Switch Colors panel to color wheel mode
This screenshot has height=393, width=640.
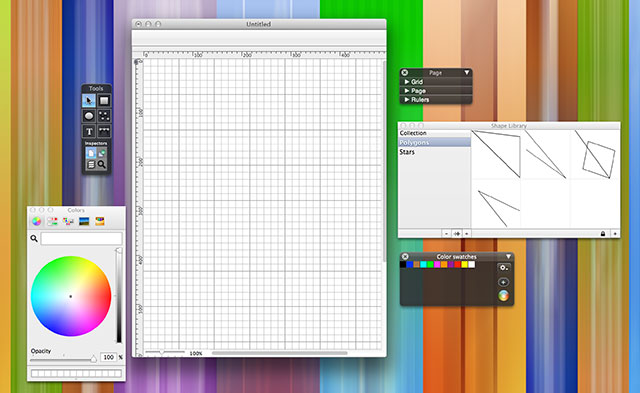click(37, 221)
